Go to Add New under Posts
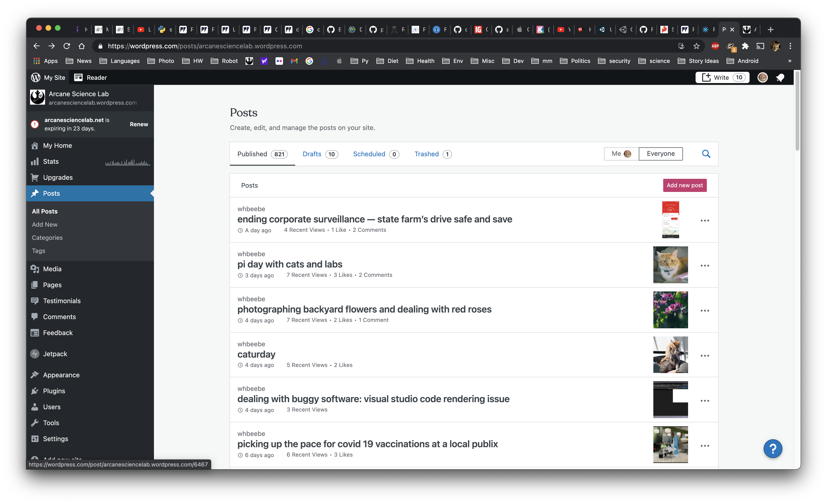Viewport: 827px width, 504px height. pyautogui.click(x=45, y=225)
